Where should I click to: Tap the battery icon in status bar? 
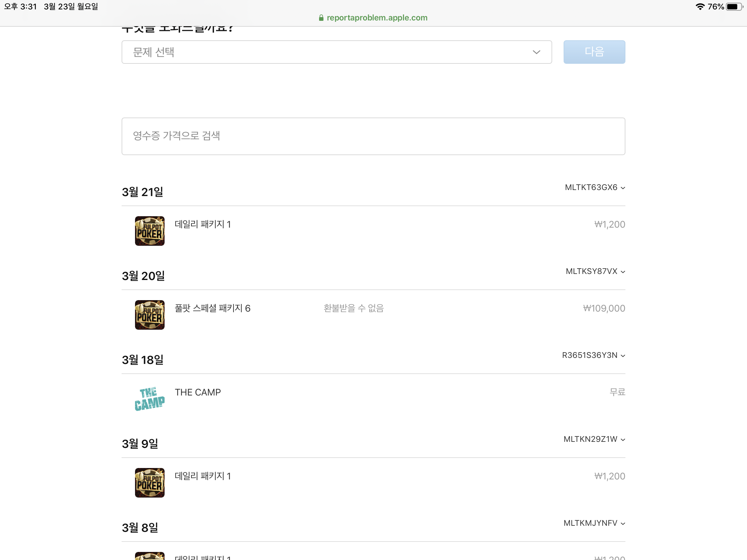tap(734, 7)
